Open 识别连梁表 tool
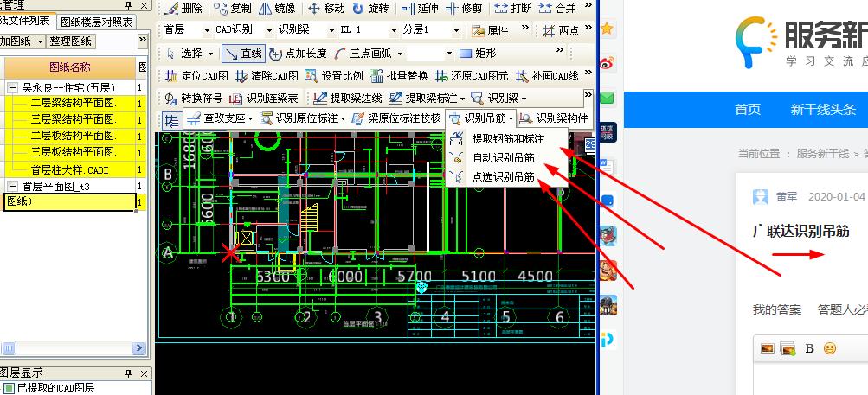The height and width of the screenshot is (395, 868). coord(263,99)
